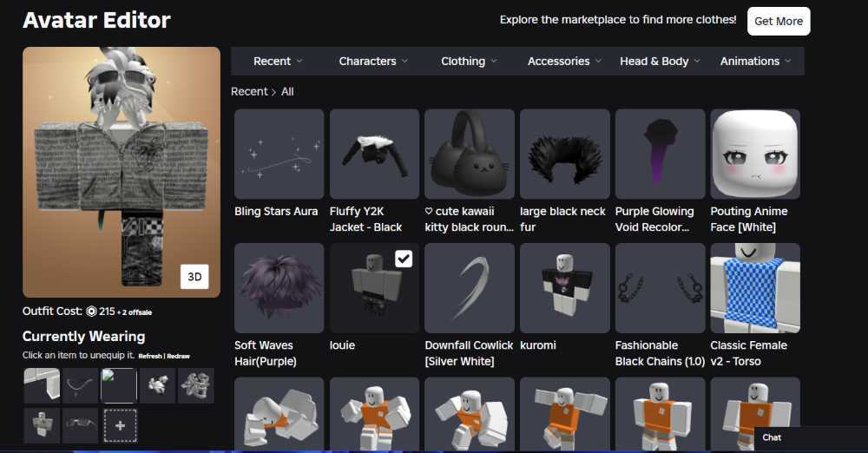Open the Head & Body dropdown
Image resolution: width=868 pixels, height=453 pixels.
click(660, 61)
